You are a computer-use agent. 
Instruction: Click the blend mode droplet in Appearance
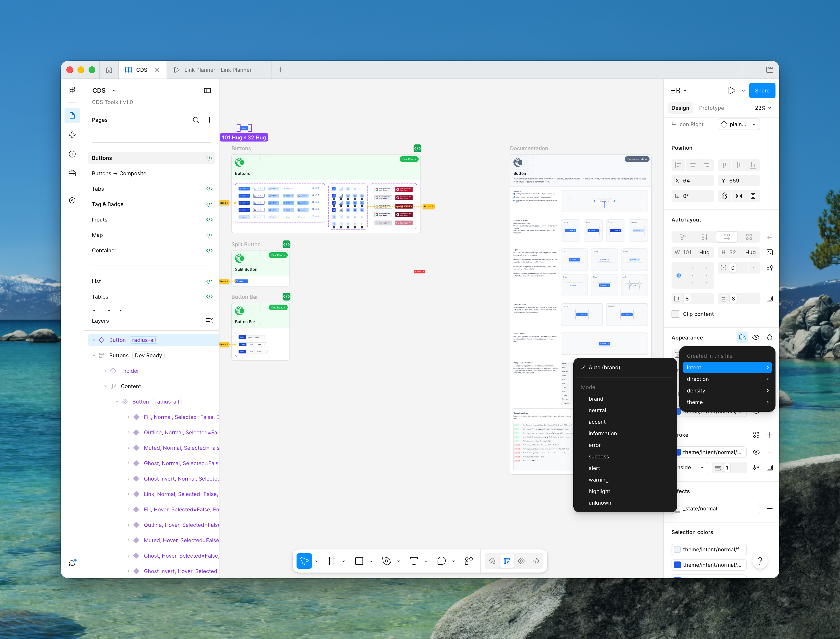(770, 337)
